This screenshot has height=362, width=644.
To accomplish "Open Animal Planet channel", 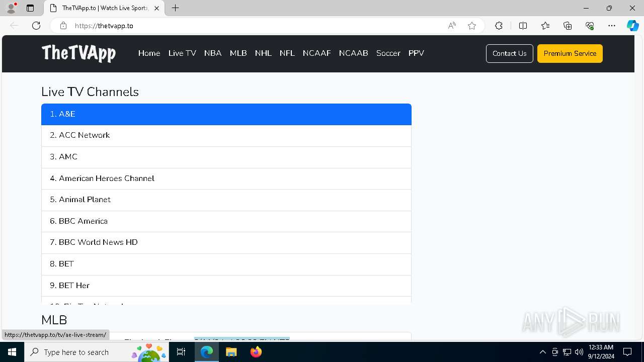I will click(x=226, y=200).
